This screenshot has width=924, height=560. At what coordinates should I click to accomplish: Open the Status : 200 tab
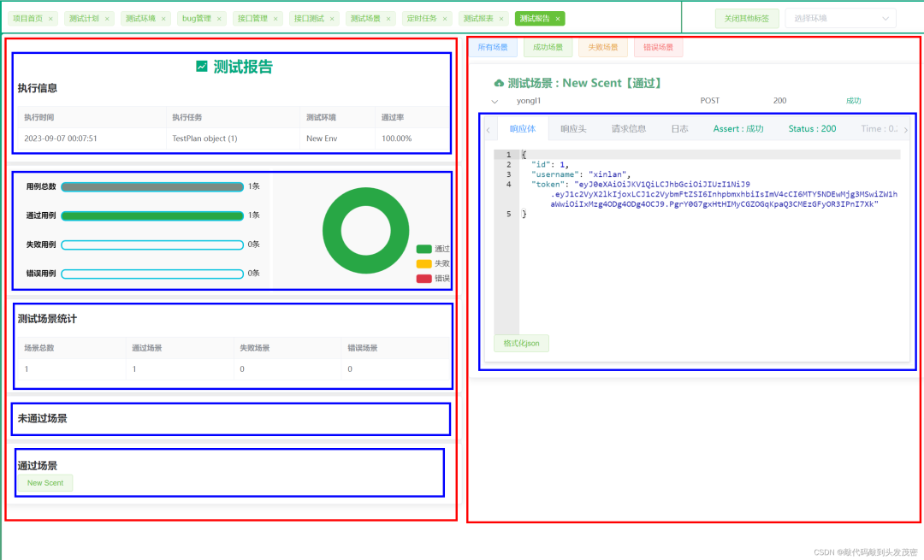[812, 128]
